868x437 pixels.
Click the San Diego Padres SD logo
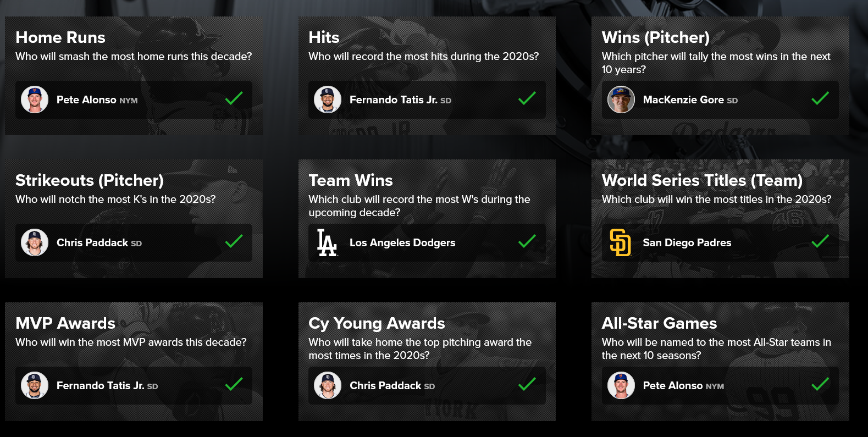tap(621, 242)
